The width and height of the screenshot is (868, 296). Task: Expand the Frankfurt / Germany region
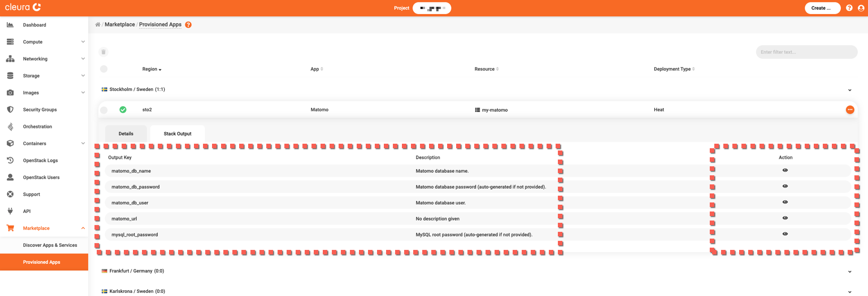pos(849,272)
